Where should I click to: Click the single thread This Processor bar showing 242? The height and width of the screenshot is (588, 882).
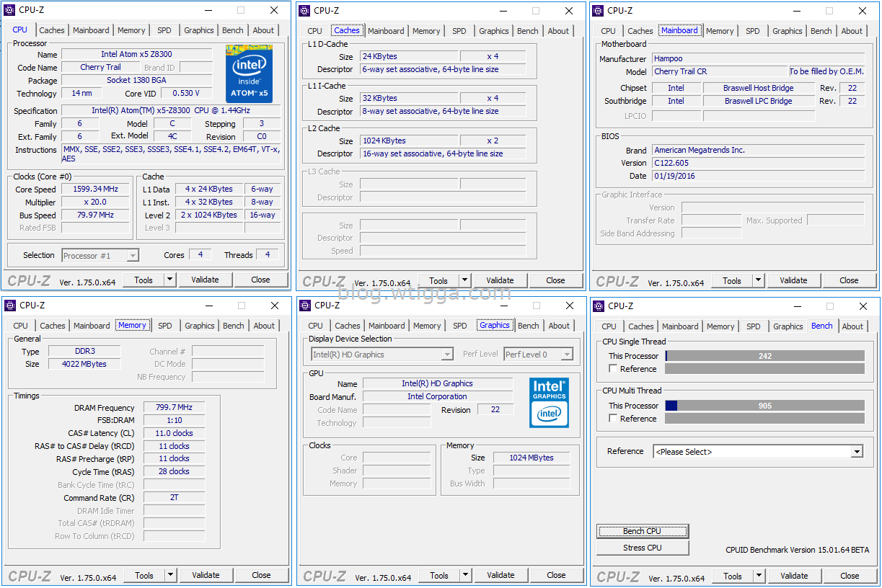tap(764, 355)
